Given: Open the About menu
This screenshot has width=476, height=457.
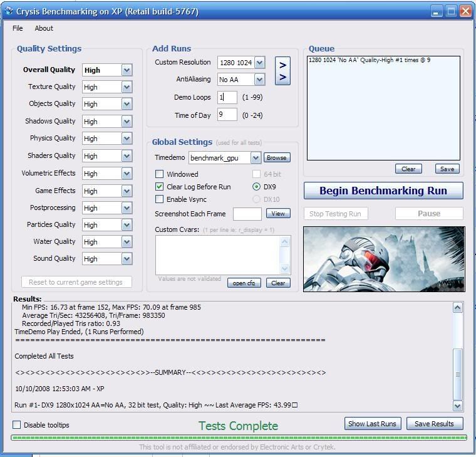Looking at the screenshot, I should coord(44,28).
